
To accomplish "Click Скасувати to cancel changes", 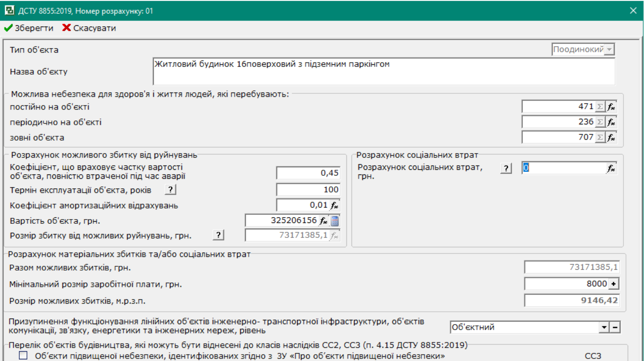I will coord(89,28).
